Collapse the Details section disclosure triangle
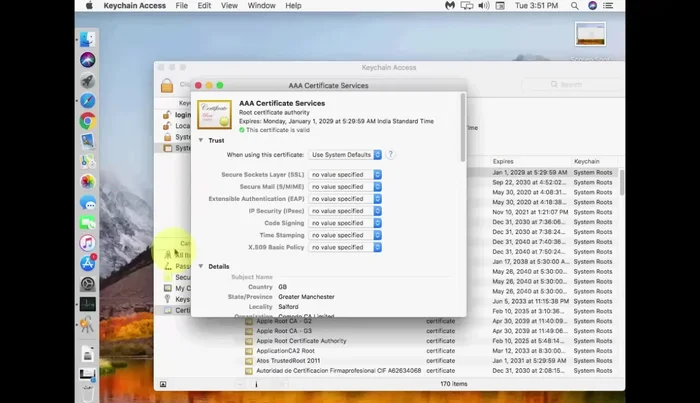700x403 pixels. (x=200, y=266)
